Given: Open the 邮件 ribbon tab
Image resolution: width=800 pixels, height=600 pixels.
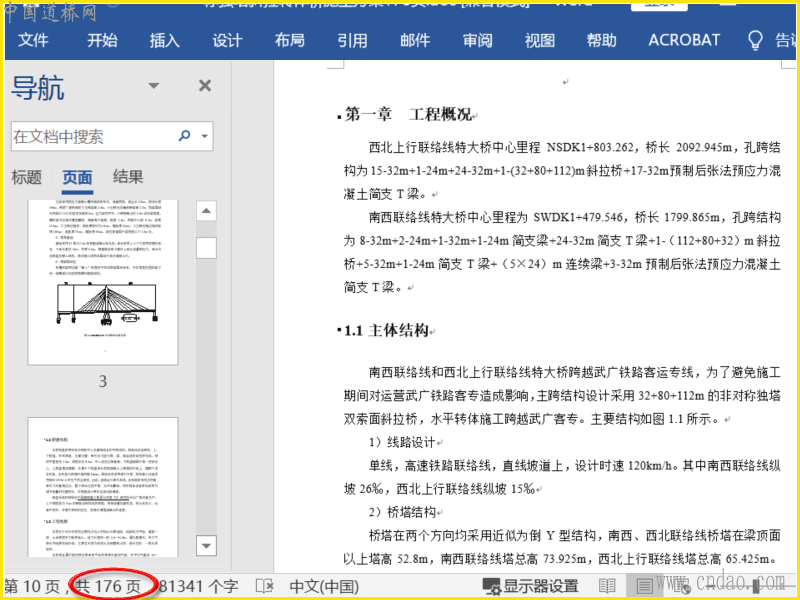Looking at the screenshot, I should tap(415, 40).
